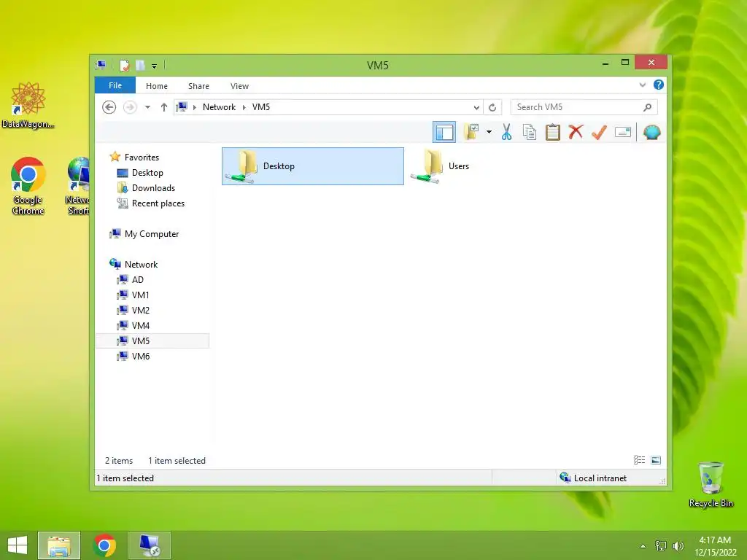Launch Chrome from the taskbar
This screenshot has height=560, width=747.
pyautogui.click(x=104, y=545)
